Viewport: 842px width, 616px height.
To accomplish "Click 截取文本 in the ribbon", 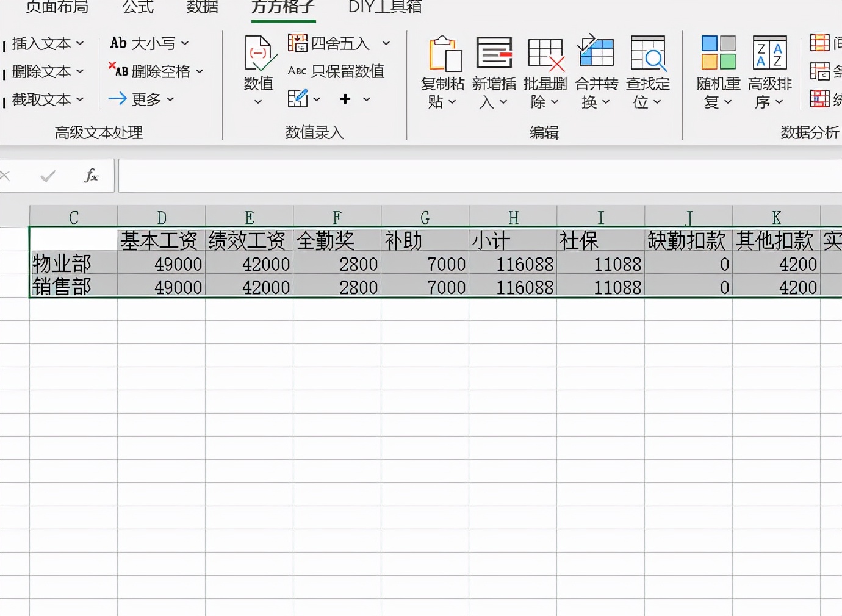I will pyautogui.click(x=43, y=99).
